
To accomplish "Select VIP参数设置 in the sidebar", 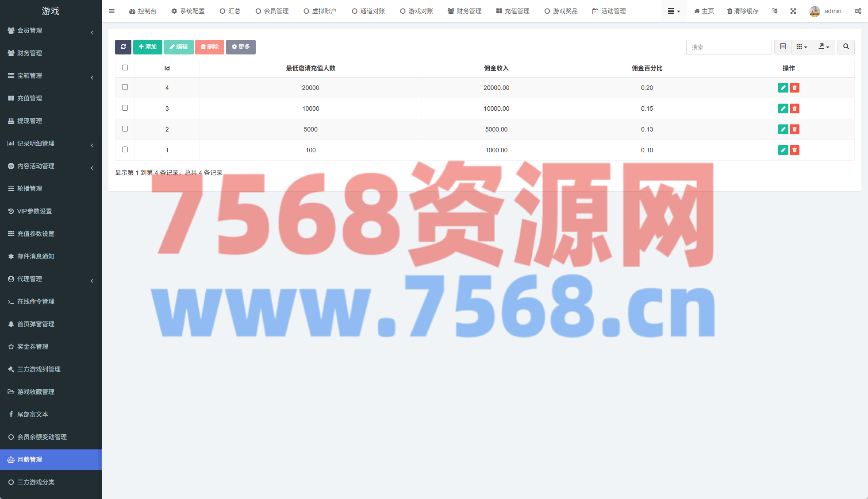I will coord(35,211).
